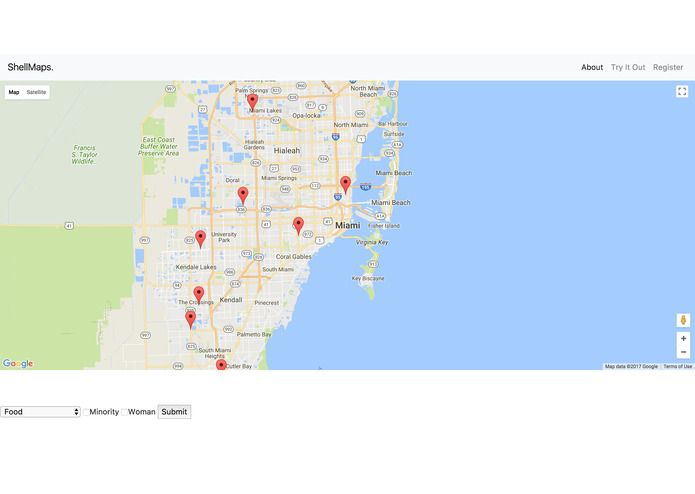This screenshot has height=494, width=695.
Task: Enable the Minority checkbox
Action: (x=86, y=412)
